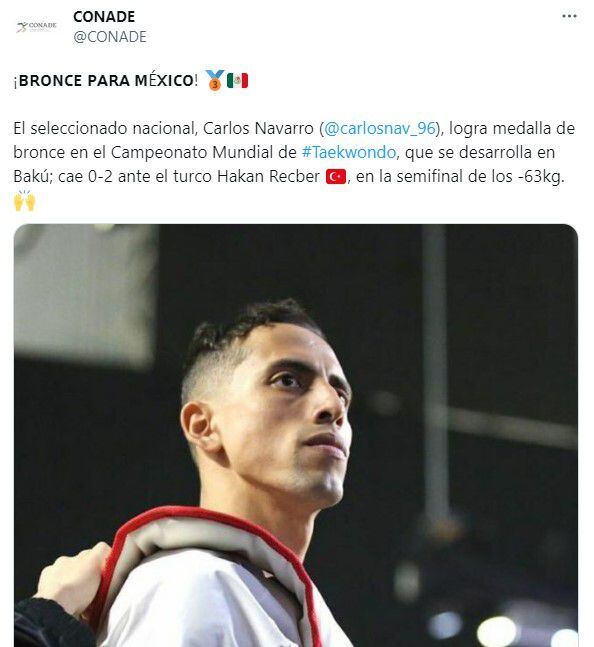Click the tweet text mentioning Hakan Recber
This screenshot has height=647, width=594.
pos(268,177)
